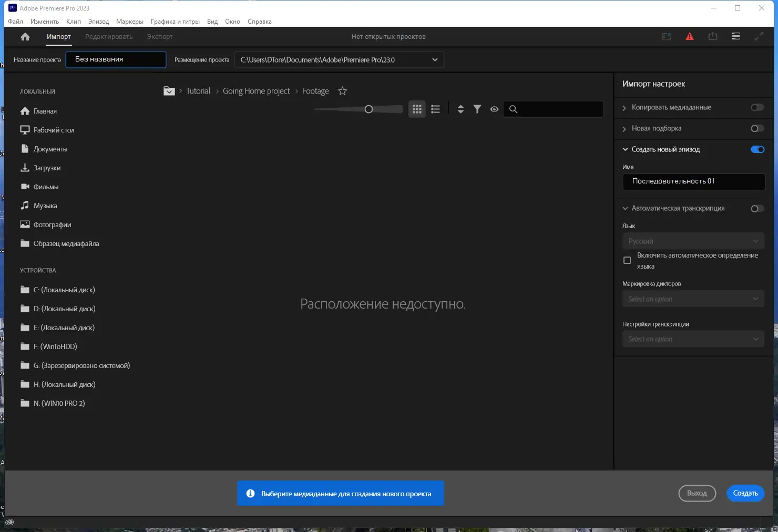The width and height of the screenshot is (778, 532).
Task: Turn off Создать новый эпизод toggle
Action: coord(757,149)
